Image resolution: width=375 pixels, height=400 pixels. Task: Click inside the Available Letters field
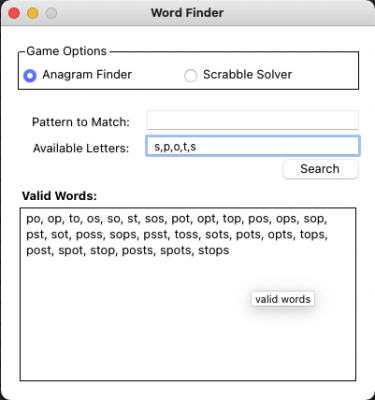pos(253,146)
